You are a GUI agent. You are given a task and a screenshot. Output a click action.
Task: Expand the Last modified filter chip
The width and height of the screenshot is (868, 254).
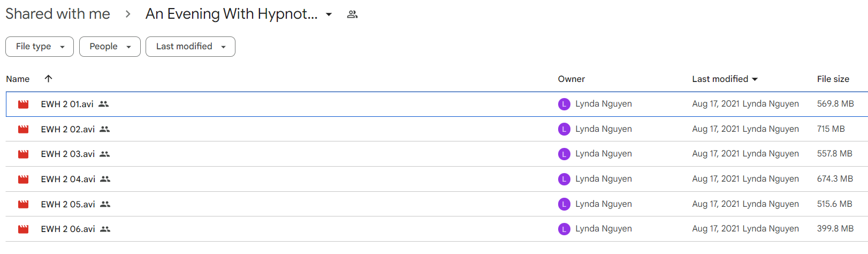190,47
